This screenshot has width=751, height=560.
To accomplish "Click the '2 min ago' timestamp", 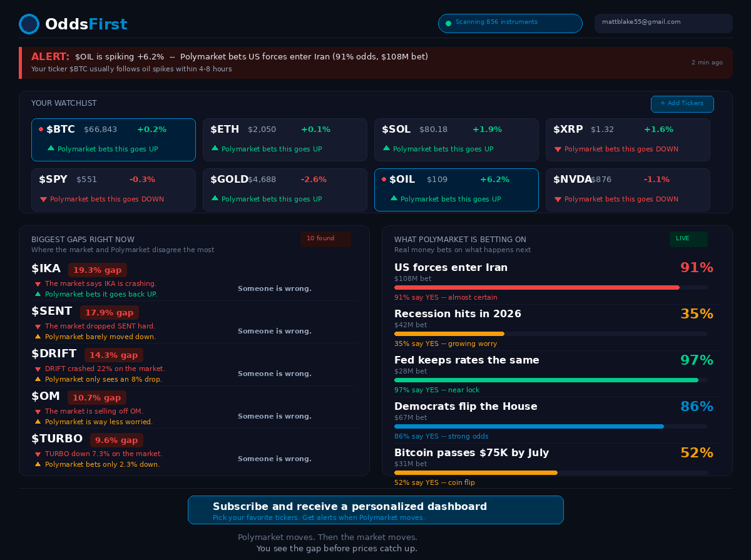I will coord(707,63).
